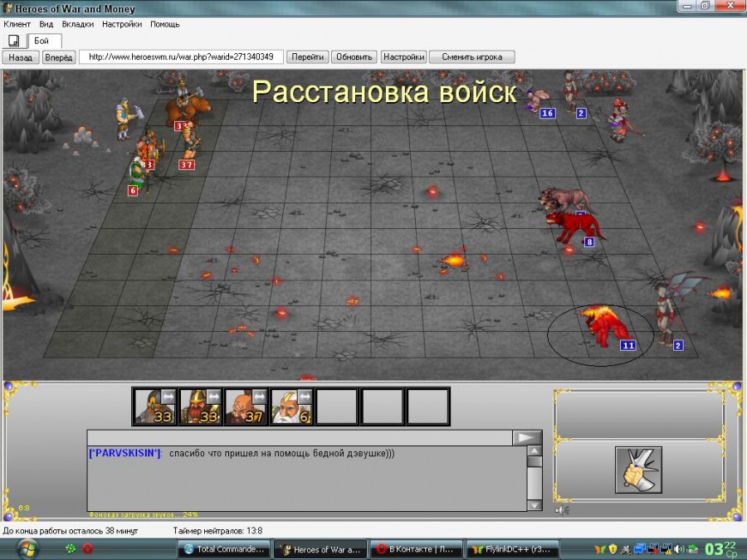Select the bald dwarf unit slot showing 37

(x=246, y=407)
